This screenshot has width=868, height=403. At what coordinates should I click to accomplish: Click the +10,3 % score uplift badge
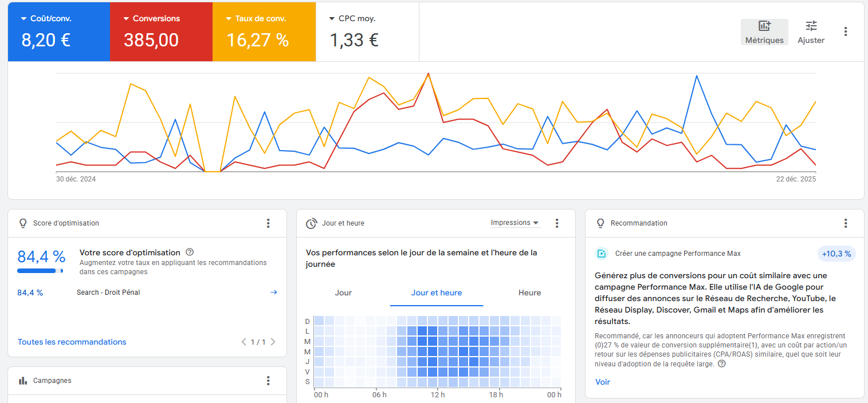(x=836, y=254)
